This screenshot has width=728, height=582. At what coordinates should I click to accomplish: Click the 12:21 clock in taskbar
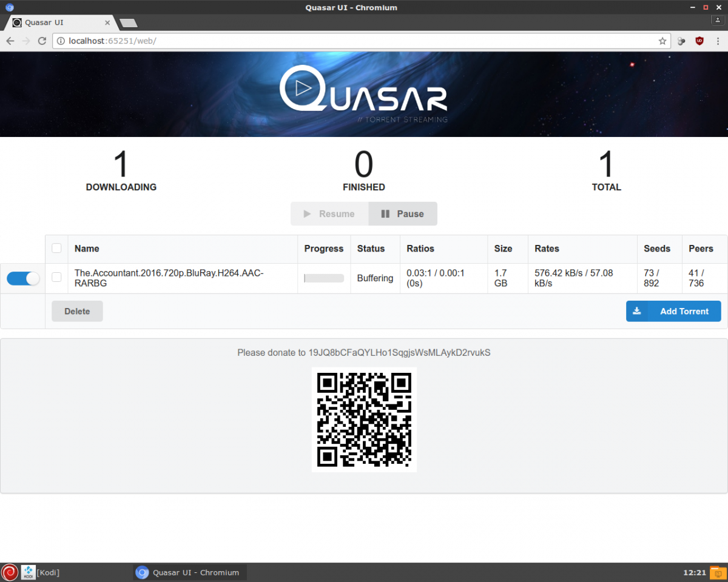coord(695,572)
